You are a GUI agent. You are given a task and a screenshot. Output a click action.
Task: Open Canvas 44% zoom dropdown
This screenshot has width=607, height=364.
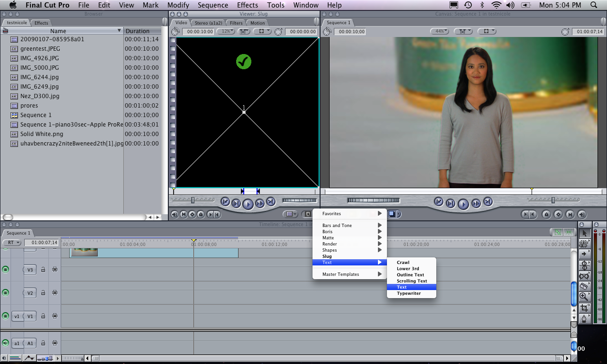pyautogui.click(x=439, y=31)
